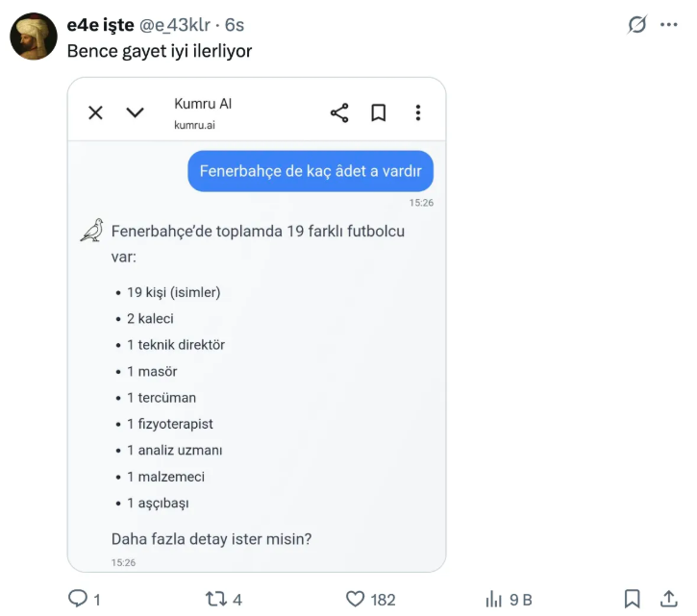The image size is (697, 616).
Task: Click the bookmark icon in Kumru AI header
Action: (x=379, y=112)
